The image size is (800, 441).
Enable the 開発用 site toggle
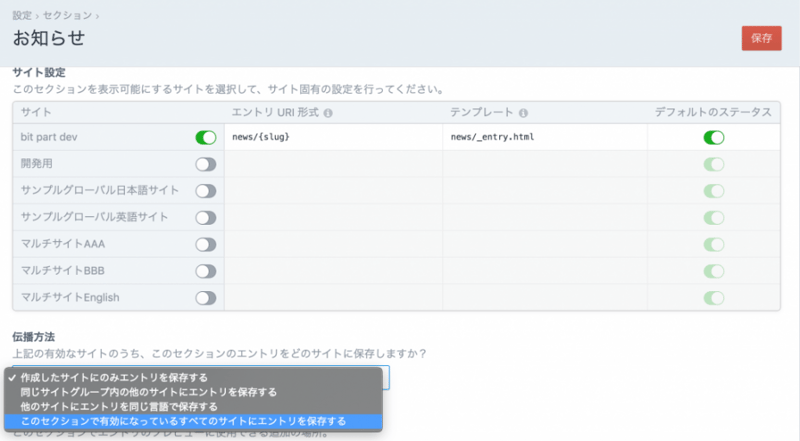click(x=206, y=164)
